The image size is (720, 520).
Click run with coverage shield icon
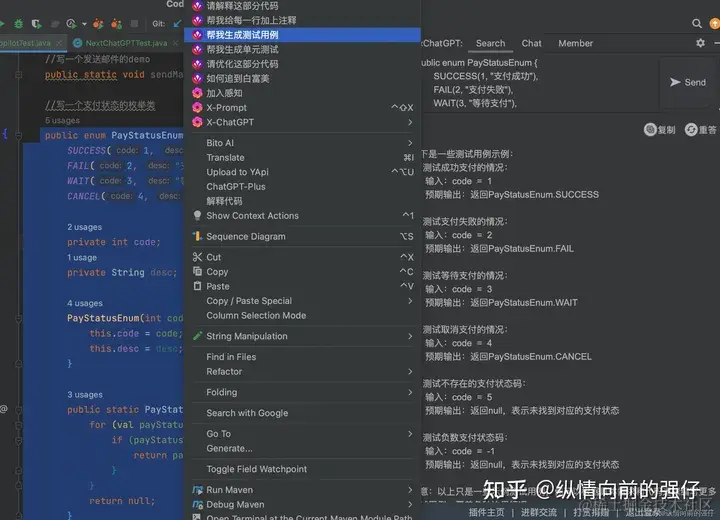[x=36, y=23]
